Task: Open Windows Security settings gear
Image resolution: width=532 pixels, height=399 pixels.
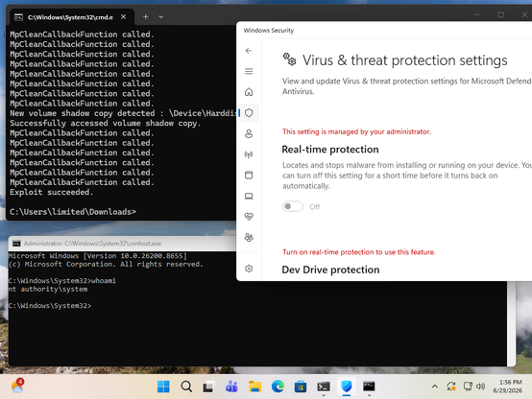Action: point(249,269)
